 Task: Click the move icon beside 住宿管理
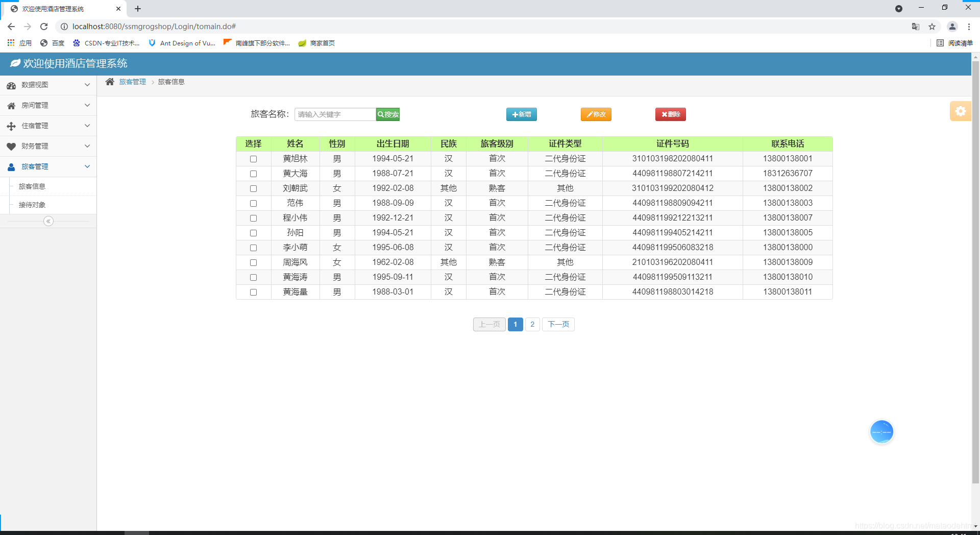pos(11,126)
